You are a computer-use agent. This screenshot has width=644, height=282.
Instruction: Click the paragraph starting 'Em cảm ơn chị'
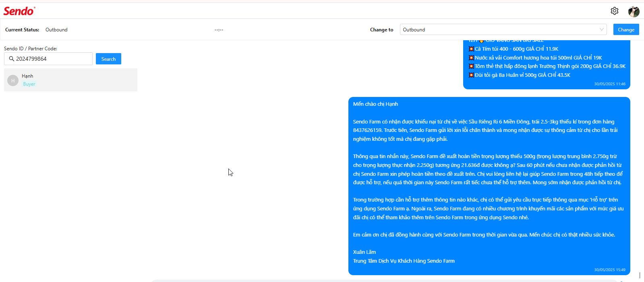pyautogui.click(x=484, y=235)
